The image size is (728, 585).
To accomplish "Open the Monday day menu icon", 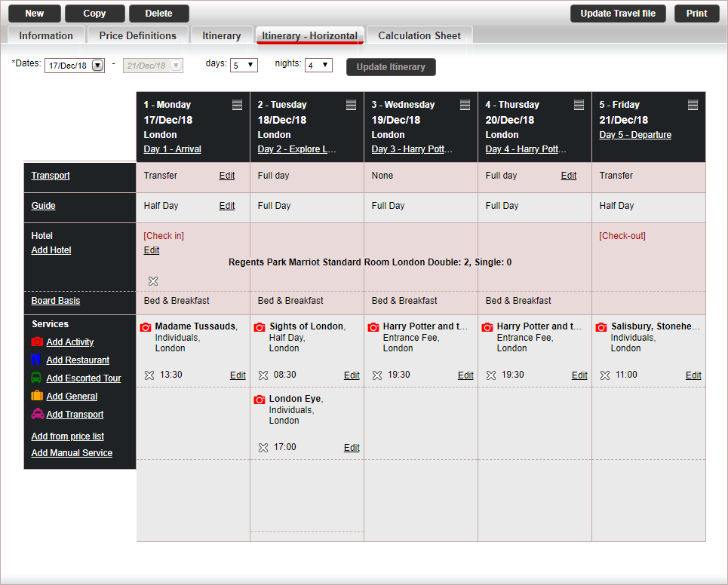I will [237, 105].
